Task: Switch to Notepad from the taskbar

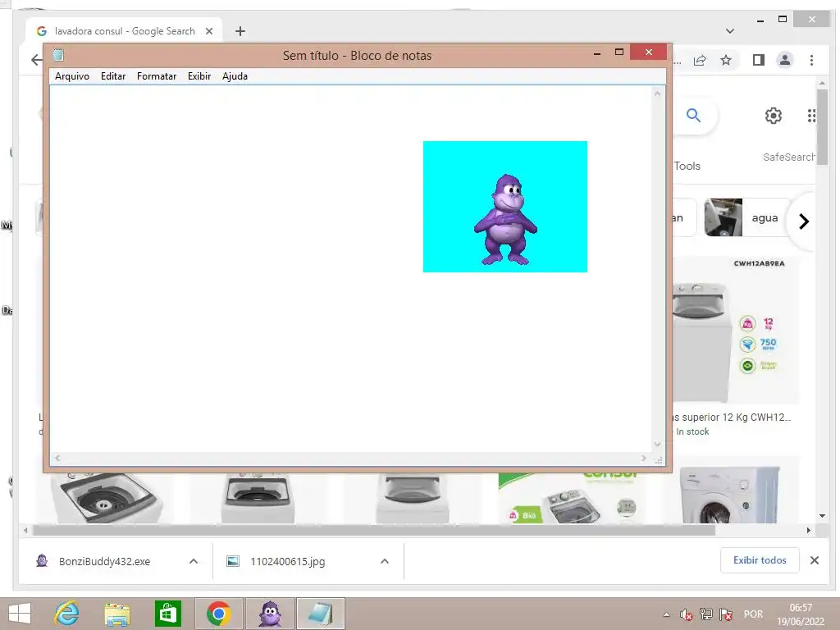Action: click(x=321, y=614)
